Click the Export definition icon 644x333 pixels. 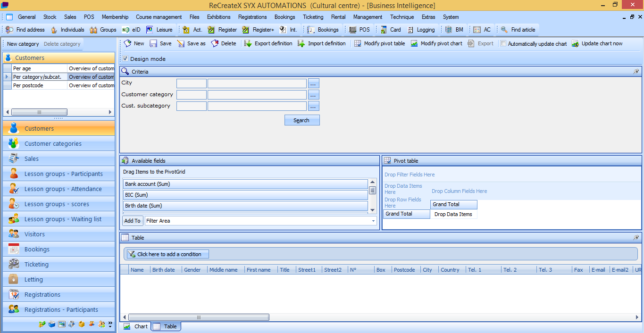[x=248, y=43]
